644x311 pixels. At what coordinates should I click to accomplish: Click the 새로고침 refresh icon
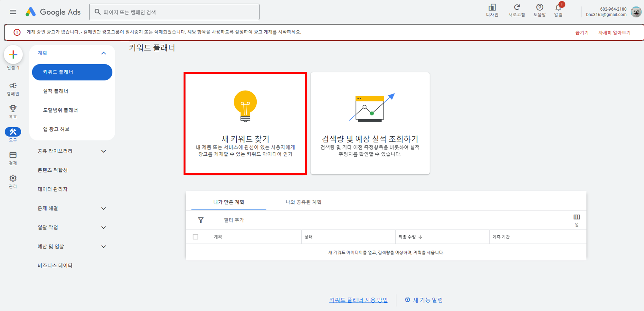[516, 8]
